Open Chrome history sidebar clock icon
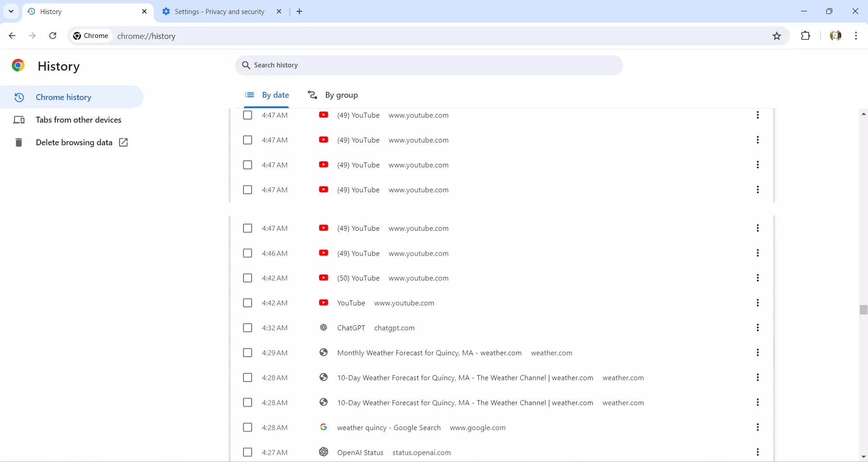 19,97
